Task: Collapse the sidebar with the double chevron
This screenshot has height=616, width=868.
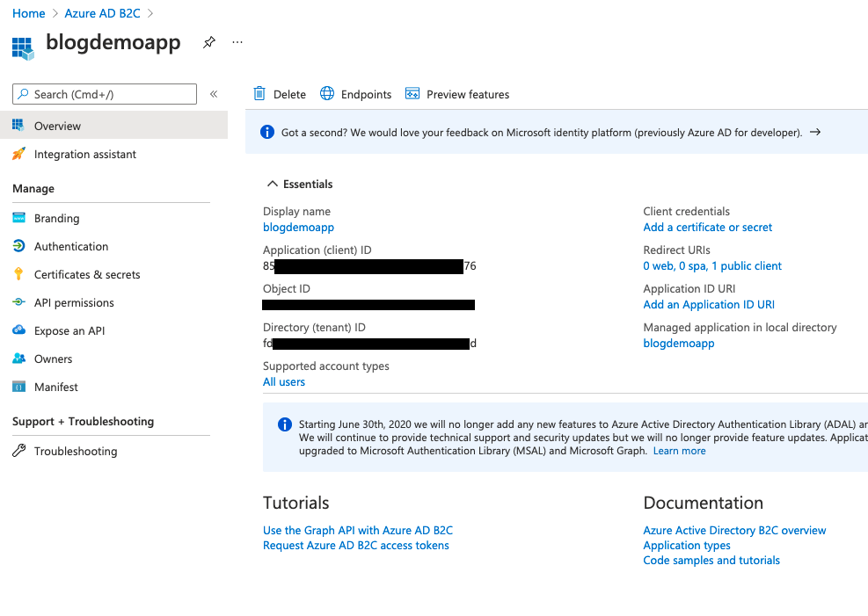Action: (x=214, y=94)
